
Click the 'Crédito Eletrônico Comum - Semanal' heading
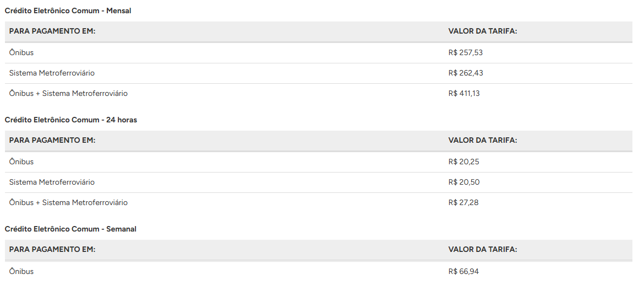pyautogui.click(x=70, y=229)
